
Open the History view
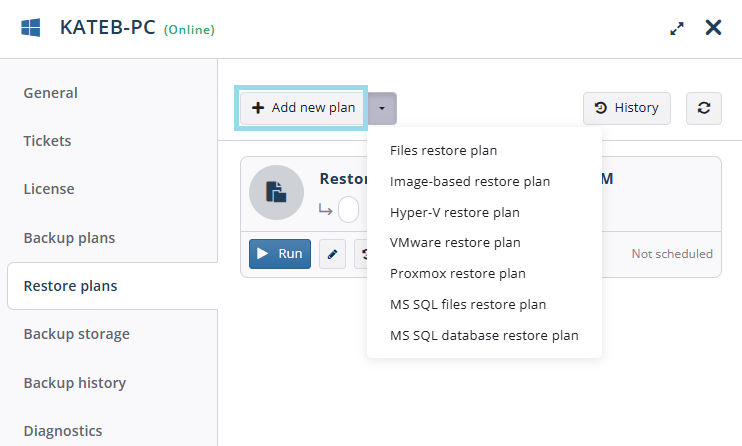coord(627,108)
